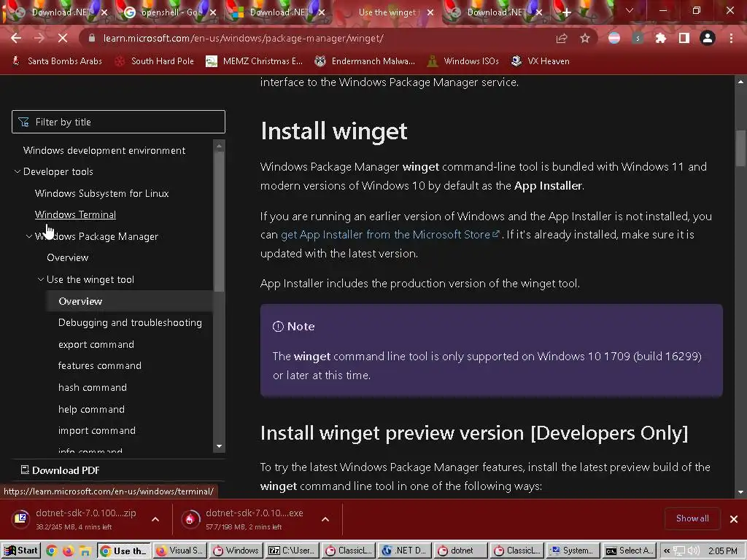Select Windows development environment in contents
The height and width of the screenshot is (560, 747).
[x=104, y=150]
